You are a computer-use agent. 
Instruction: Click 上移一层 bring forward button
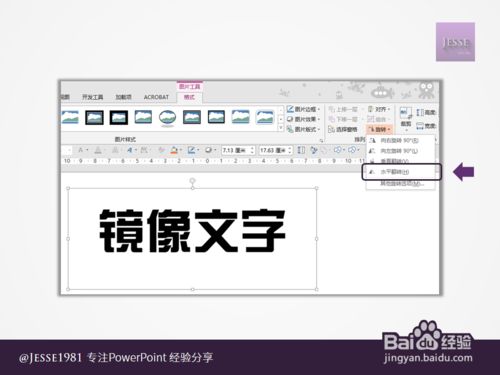[343, 109]
